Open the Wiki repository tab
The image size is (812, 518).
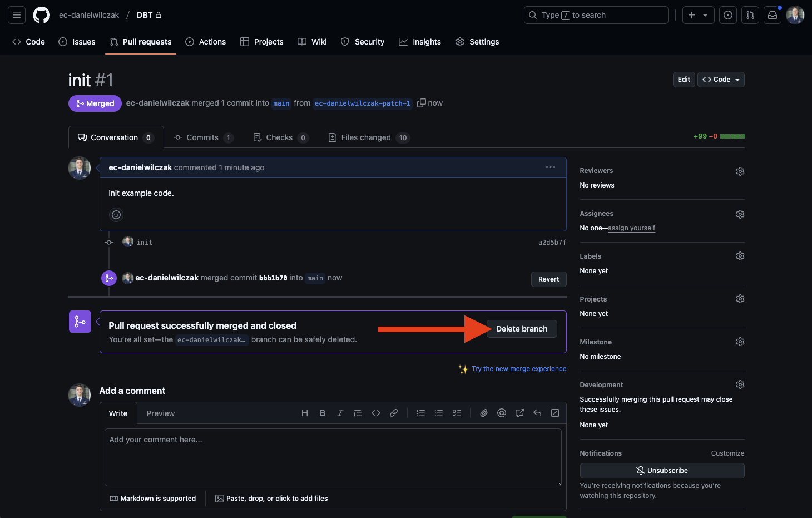tap(312, 42)
